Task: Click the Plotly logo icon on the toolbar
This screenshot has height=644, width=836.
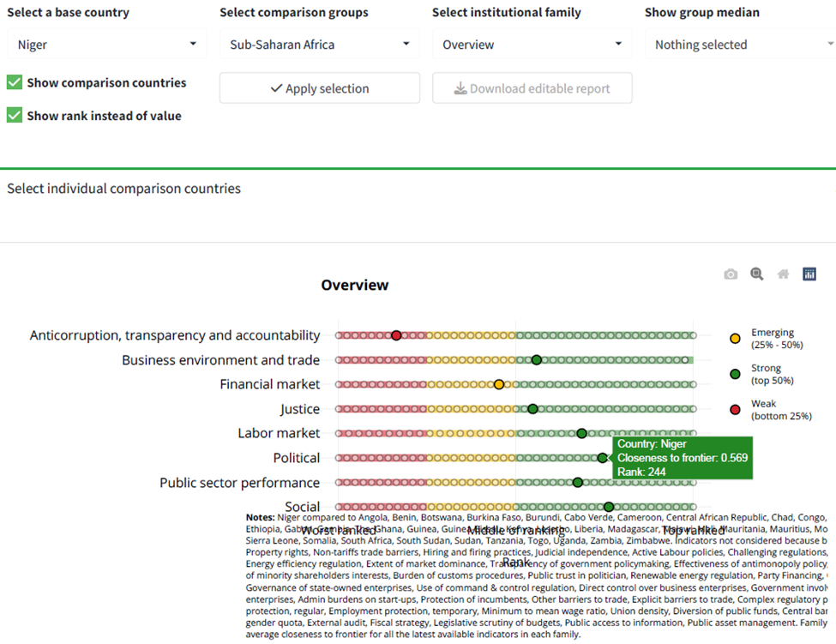Action: click(809, 274)
